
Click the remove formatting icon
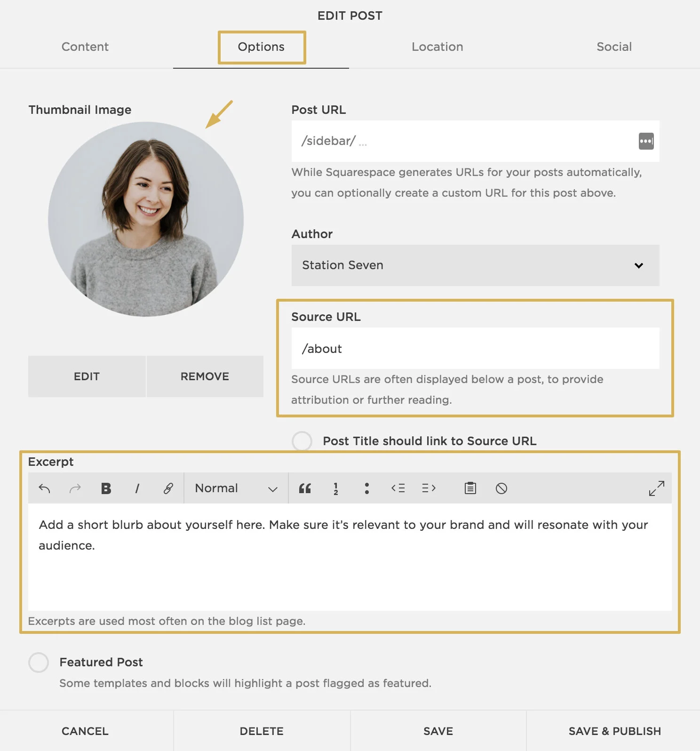501,488
